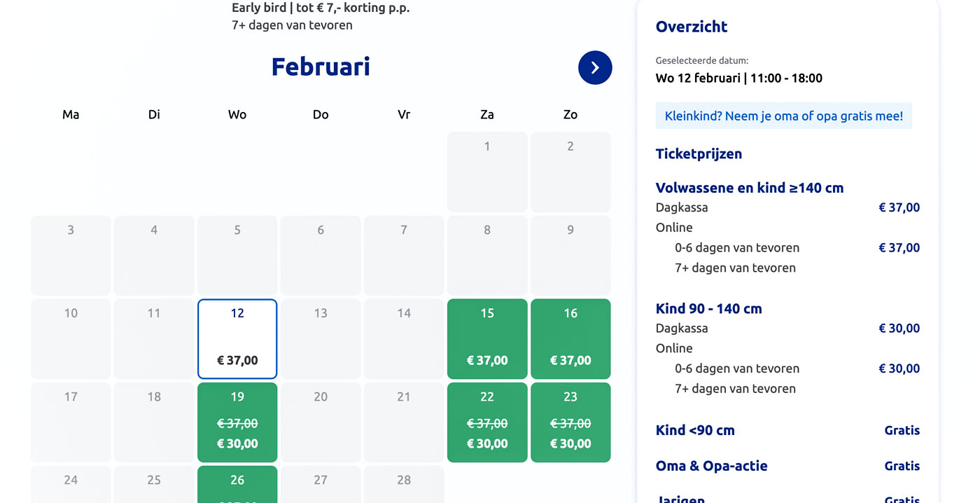Viewport: 980px width, 503px height.
Task: Click the greyed-out date 28 cell
Action: point(404,485)
